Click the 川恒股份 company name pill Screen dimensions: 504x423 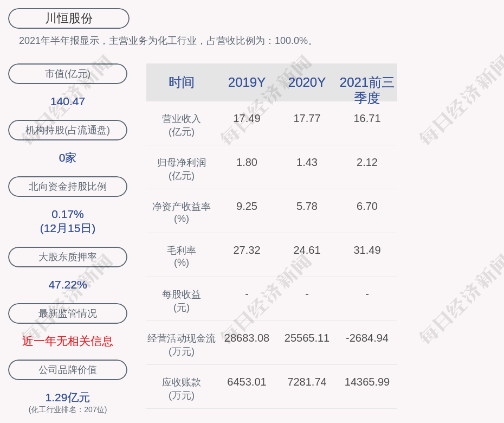point(69,18)
